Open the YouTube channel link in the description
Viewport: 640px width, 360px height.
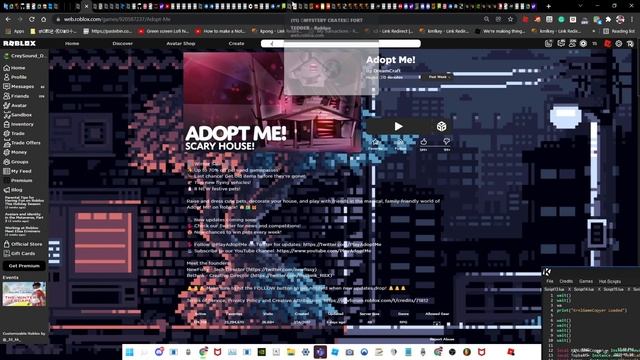pyautogui.click(x=324, y=251)
